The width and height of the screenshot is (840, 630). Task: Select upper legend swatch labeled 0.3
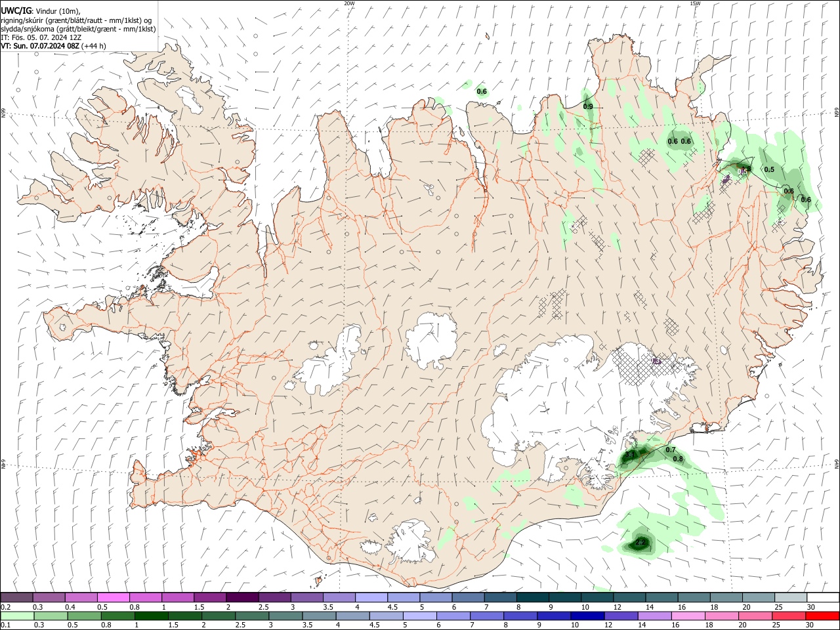[x=49, y=597]
